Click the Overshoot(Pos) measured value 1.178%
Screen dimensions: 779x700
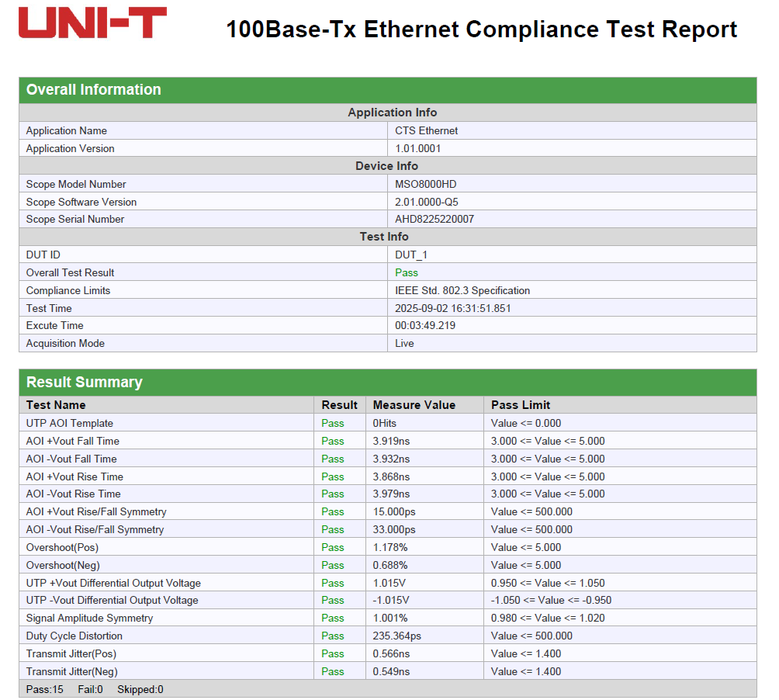(x=389, y=547)
